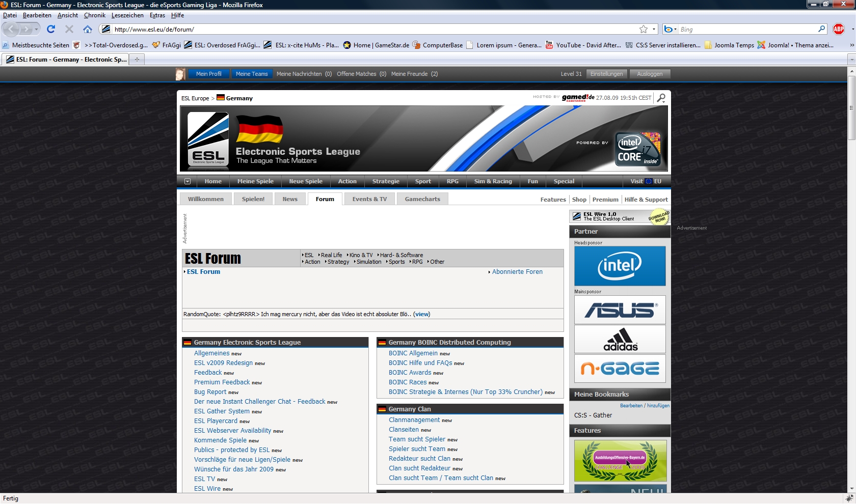856x504 pixels.
Task: Open Meine Nachrichten (0) link
Action: tap(304, 74)
